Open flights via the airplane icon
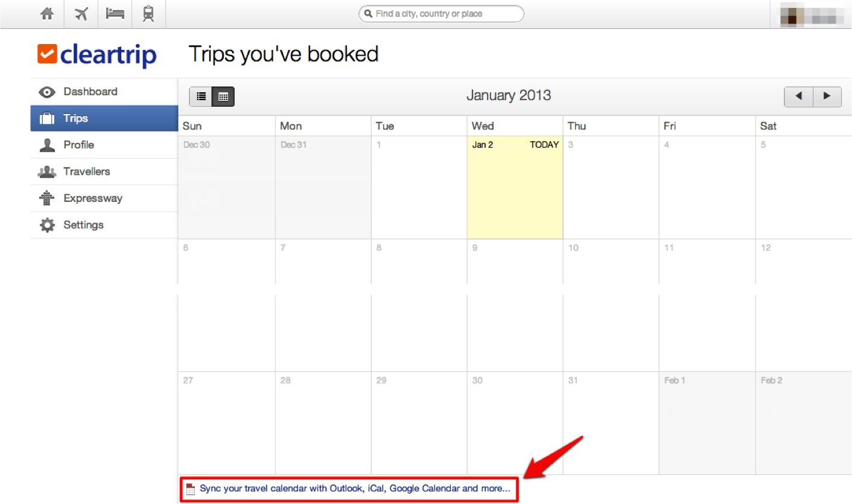 [81, 14]
